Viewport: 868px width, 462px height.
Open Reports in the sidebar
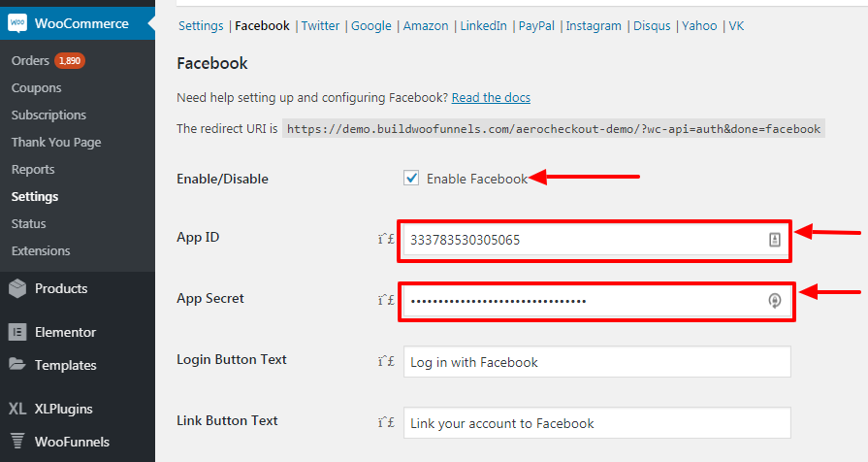(33, 169)
